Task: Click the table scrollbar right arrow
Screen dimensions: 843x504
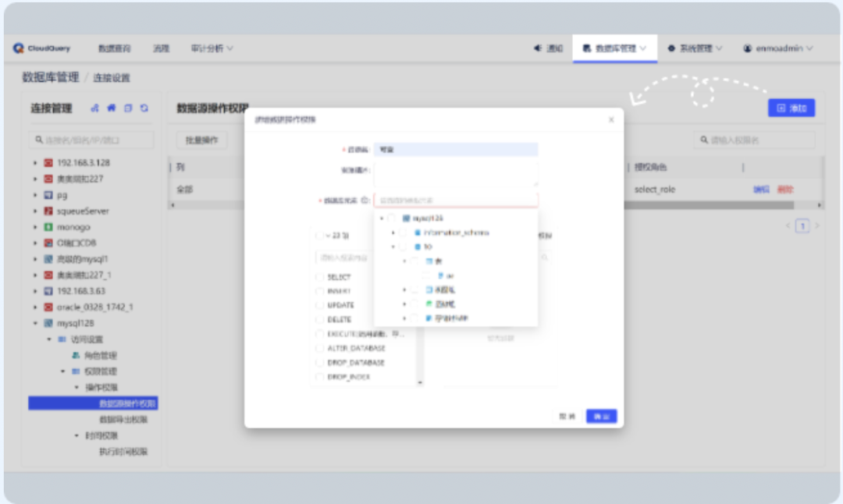Action: coord(820,205)
